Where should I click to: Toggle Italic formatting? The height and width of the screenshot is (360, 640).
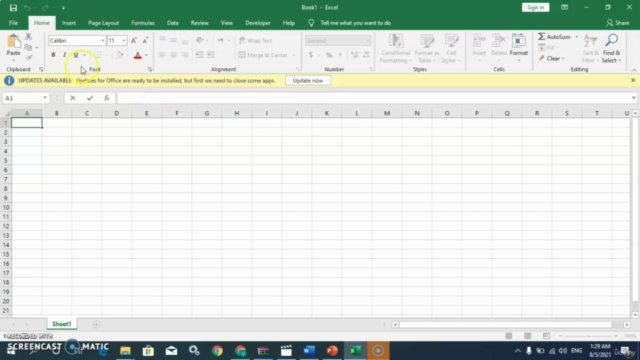pyautogui.click(x=64, y=55)
